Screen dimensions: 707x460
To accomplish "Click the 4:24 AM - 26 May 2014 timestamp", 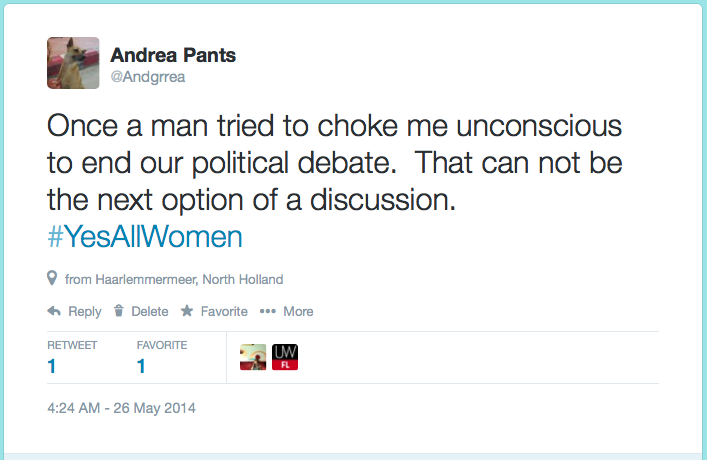I will 121,408.
